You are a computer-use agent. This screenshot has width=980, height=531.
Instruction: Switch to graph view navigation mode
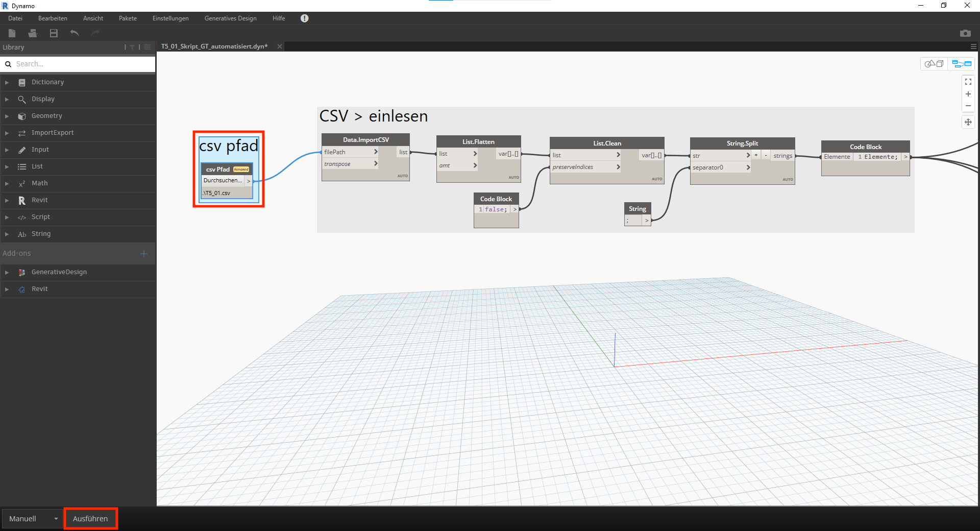pyautogui.click(x=961, y=64)
